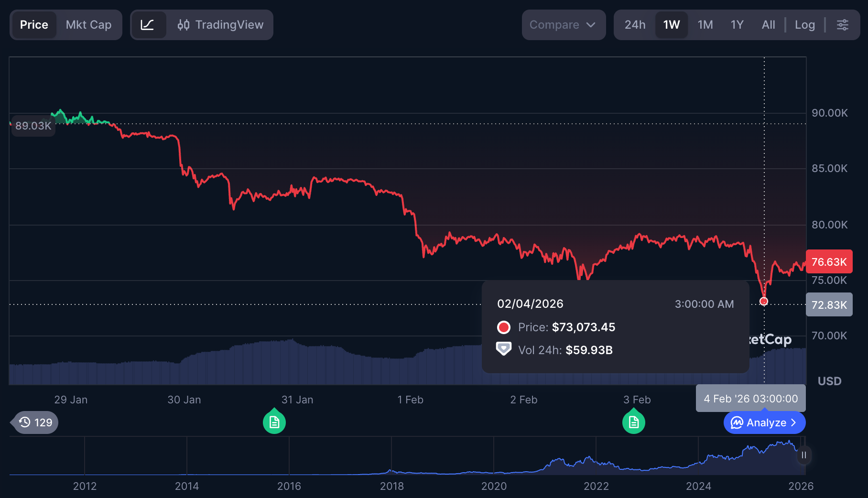Select the 1Y time range

(x=737, y=25)
